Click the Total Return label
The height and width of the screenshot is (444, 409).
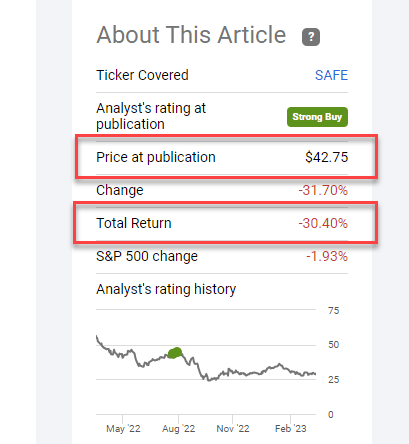(x=134, y=223)
